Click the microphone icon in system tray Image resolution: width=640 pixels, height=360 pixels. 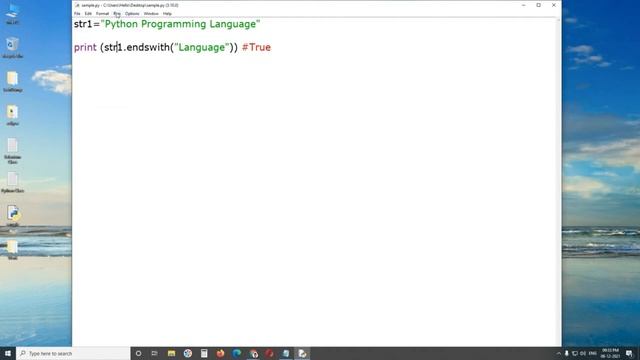(x=567, y=353)
